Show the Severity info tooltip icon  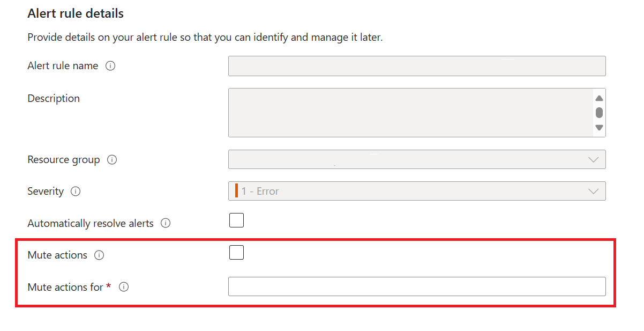(76, 192)
